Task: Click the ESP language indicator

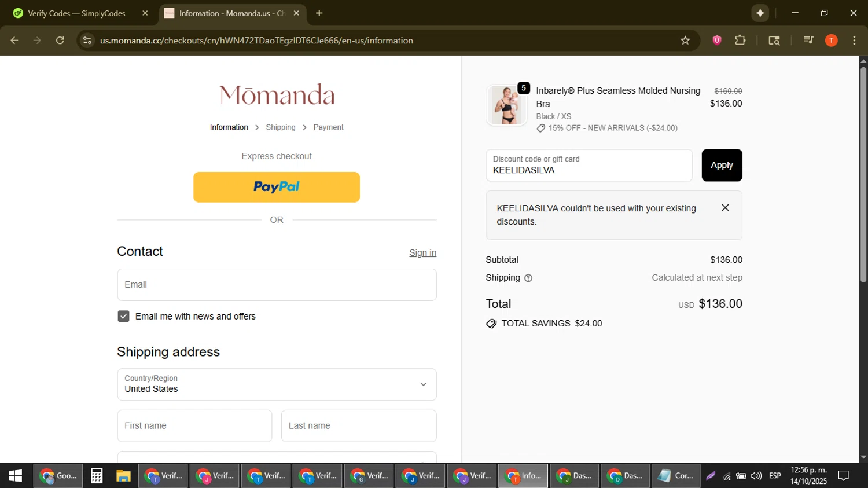Action: tap(775, 476)
